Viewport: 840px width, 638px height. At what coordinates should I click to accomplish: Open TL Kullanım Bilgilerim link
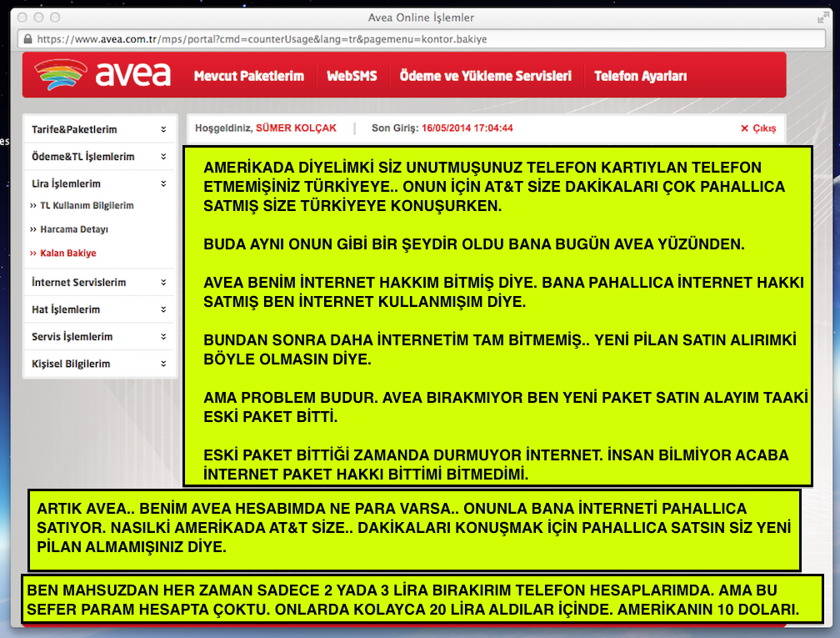point(87,205)
